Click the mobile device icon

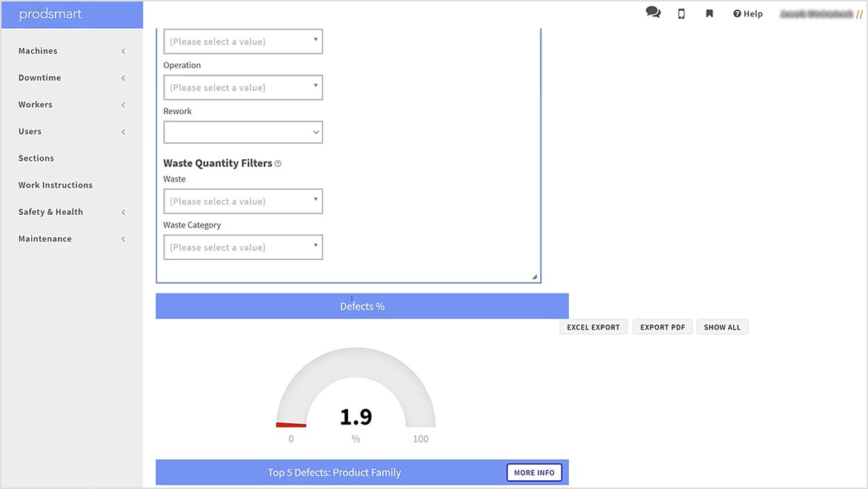[681, 13]
